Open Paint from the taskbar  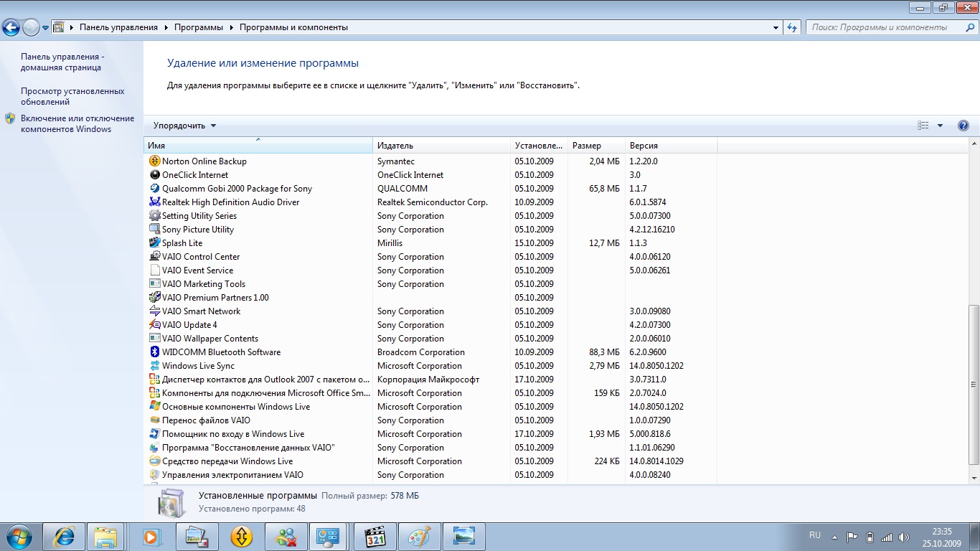coord(420,536)
